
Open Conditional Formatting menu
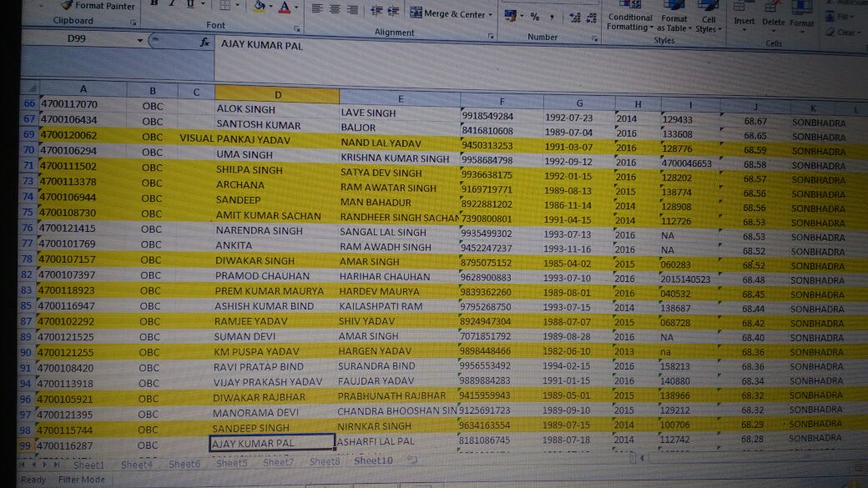[x=630, y=17]
